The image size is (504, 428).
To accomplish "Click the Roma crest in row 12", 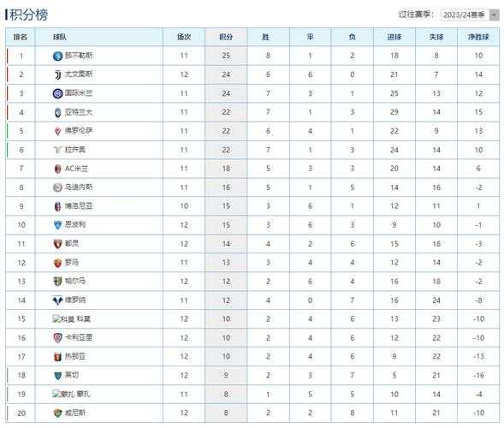I will pyautogui.click(x=58, y=263).
